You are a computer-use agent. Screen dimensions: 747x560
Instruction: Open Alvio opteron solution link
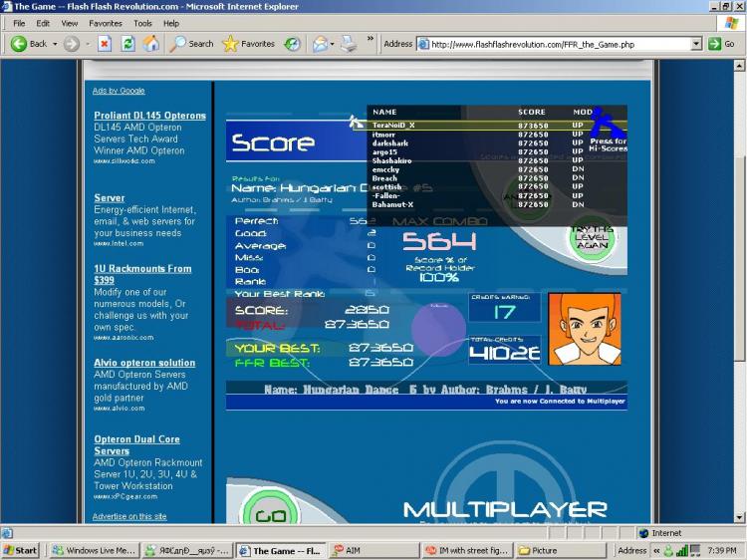(144, 363)
